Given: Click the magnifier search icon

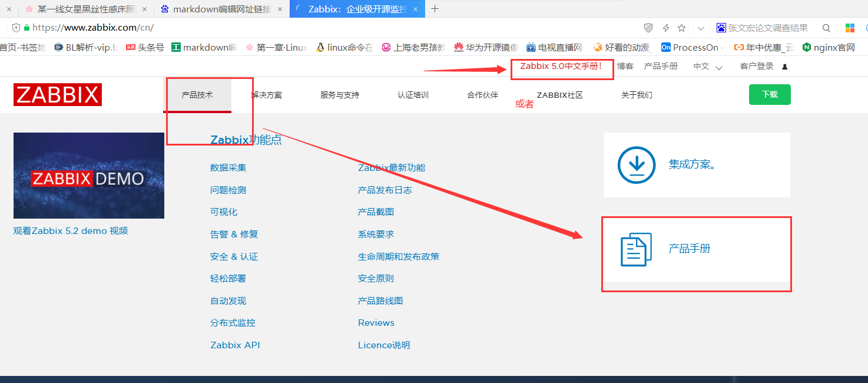Looking at the screenshot, I should point(826,28).
